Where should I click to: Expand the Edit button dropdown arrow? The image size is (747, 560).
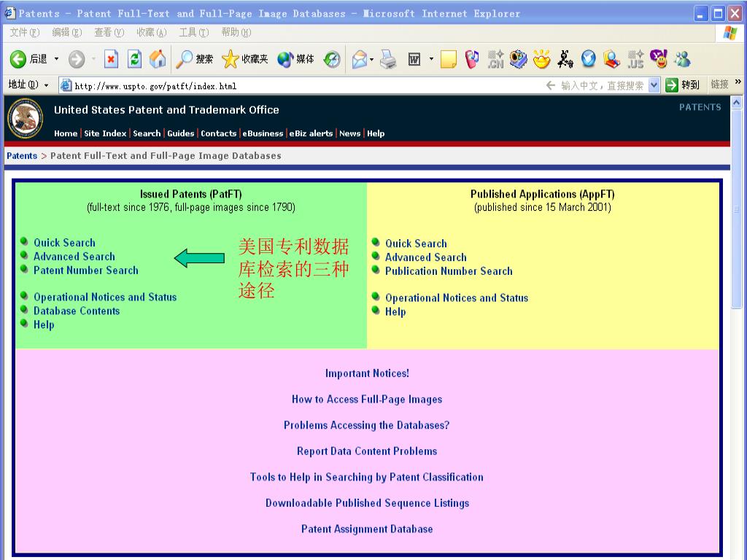tap(431, 59)
